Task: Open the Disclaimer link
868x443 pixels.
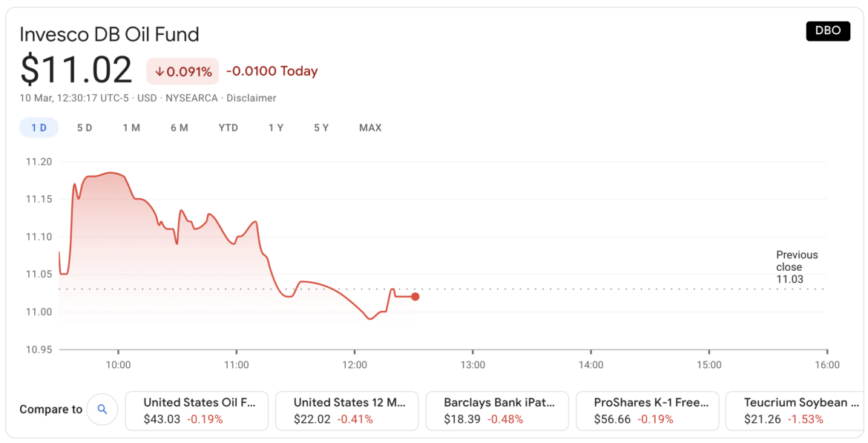Action: click(x=251, y=98)
